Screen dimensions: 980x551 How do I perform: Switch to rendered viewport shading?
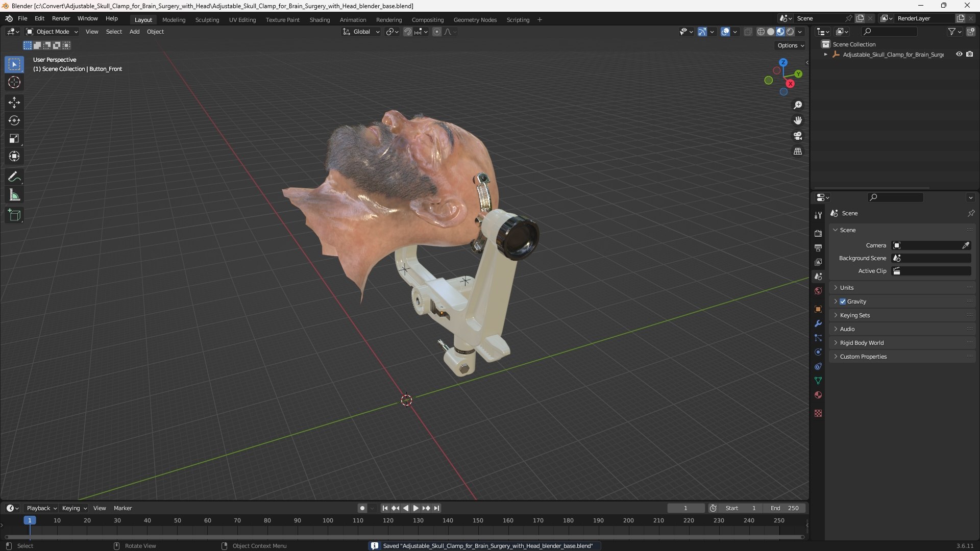point(790,32)
